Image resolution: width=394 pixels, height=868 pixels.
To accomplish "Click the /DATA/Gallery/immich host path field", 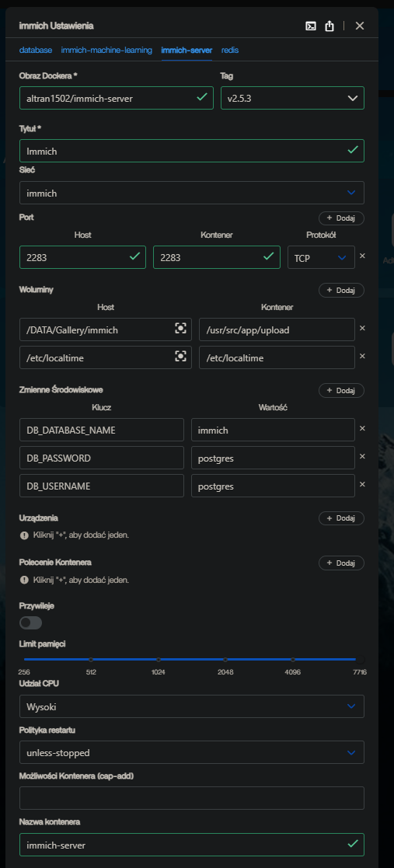I will (106, 329).
